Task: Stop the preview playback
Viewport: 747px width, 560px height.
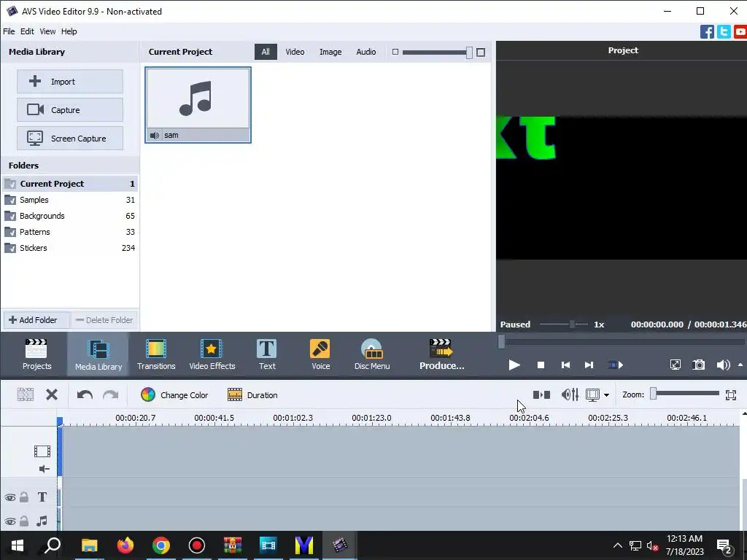Action: pos(541,365)
